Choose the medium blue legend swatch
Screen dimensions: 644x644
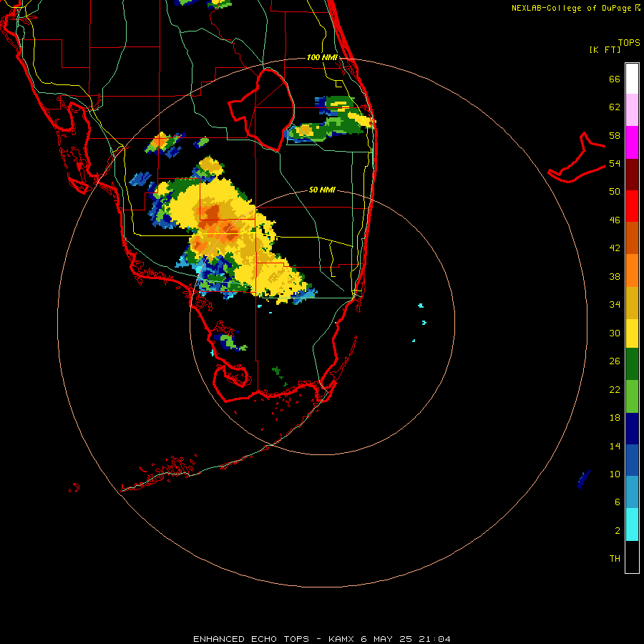(632, 460)
